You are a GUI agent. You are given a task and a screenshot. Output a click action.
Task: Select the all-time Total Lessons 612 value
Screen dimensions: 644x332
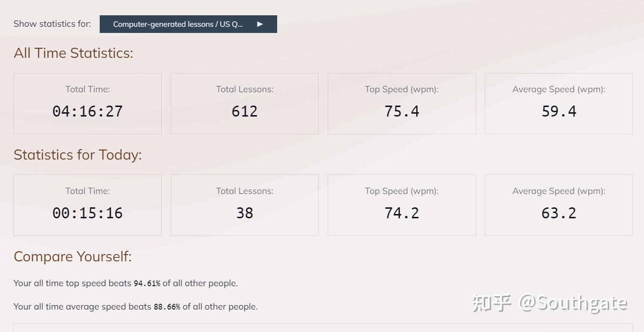pyautogui.click(x=244, y=111)
